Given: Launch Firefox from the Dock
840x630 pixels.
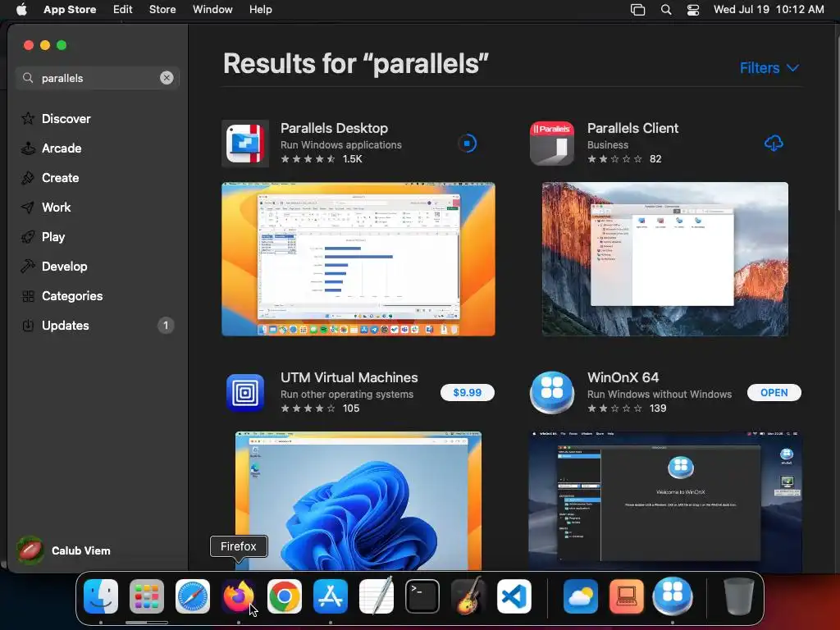Looking at the screenshot, I should pyautogui.click(x=239, y=596).
